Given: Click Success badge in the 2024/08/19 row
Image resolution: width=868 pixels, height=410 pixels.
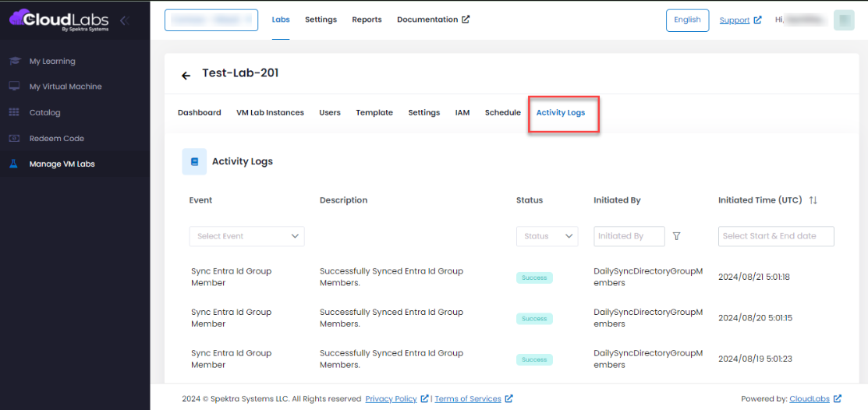Looking at the screenshot, I should (534, 359).
